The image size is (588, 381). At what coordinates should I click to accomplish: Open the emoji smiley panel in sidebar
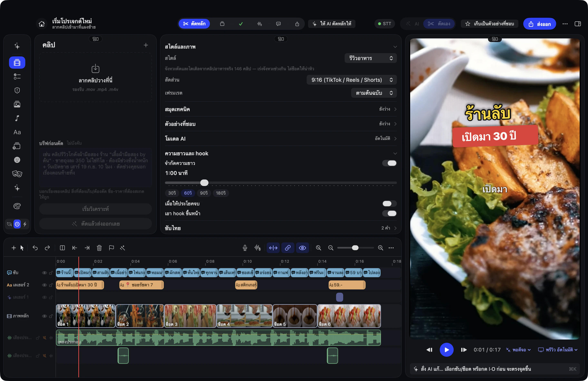pyautogui.click(x=17, y=160)
